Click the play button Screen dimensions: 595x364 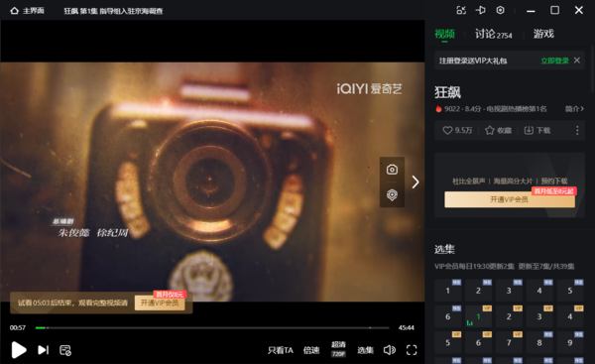point(19,349)
